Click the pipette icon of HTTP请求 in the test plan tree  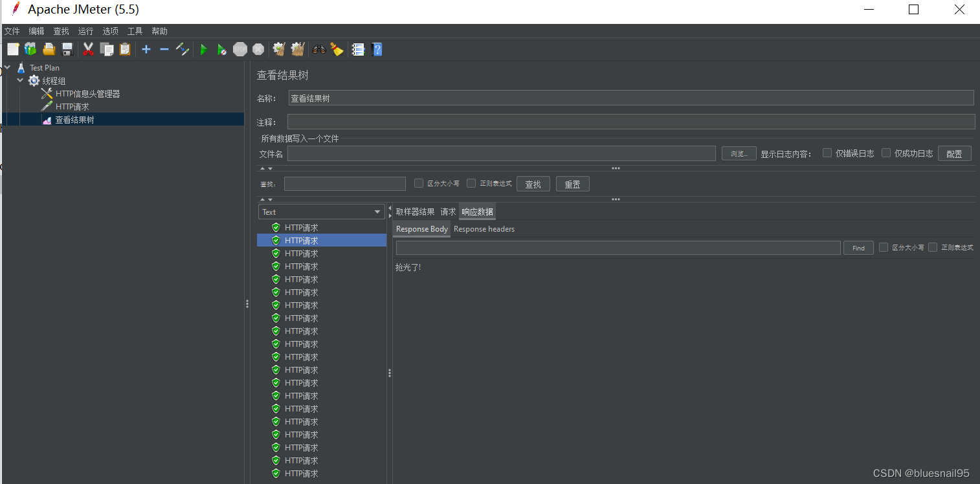click(x=47, y=107)
